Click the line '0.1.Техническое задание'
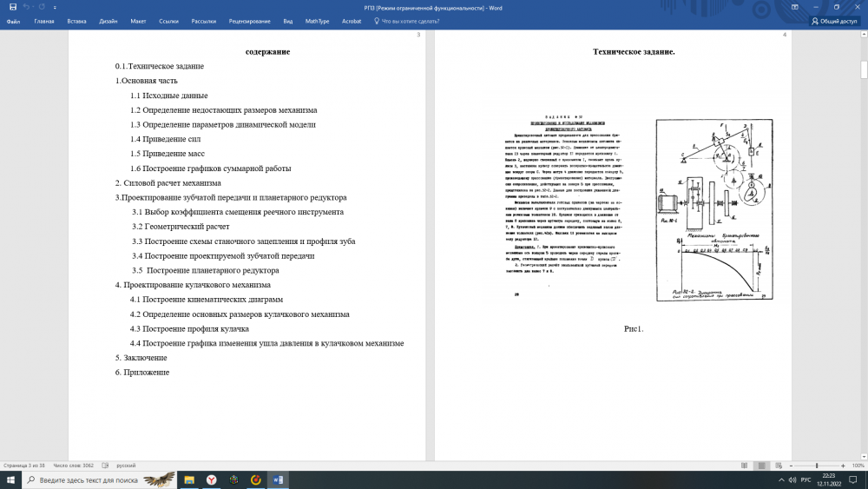Image resolution: width=868 pixels, height=489 pixels. 160,66
